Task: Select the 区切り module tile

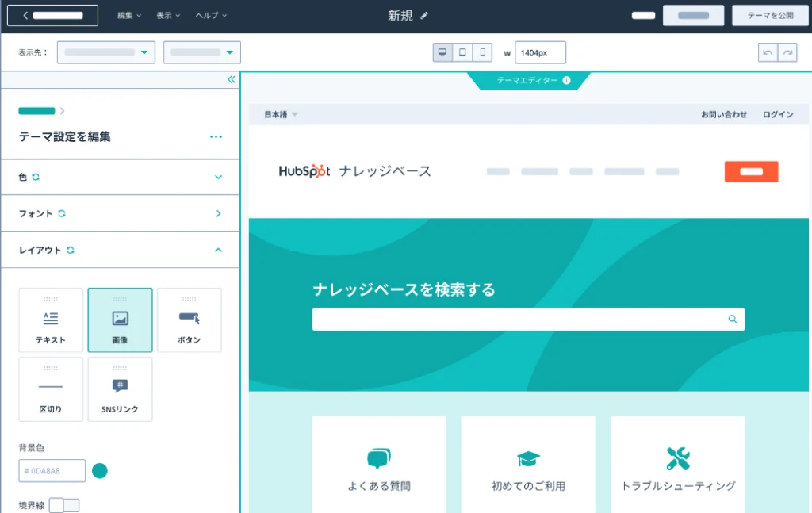Action: (x=51, y=389)
